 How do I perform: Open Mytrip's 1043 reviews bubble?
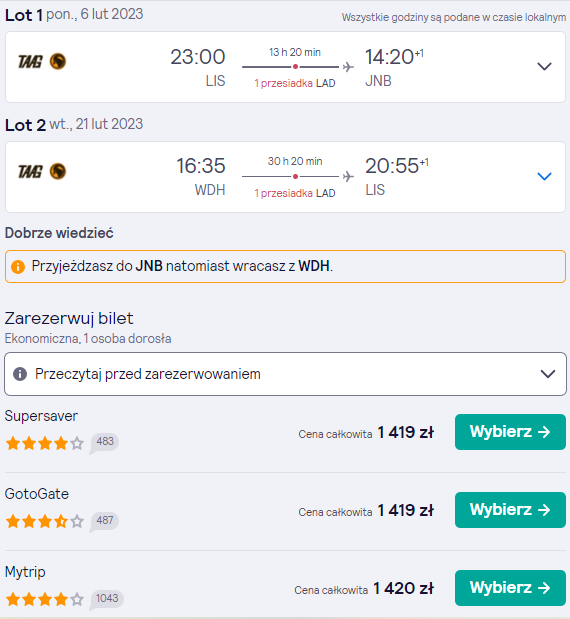click(107, 599)
